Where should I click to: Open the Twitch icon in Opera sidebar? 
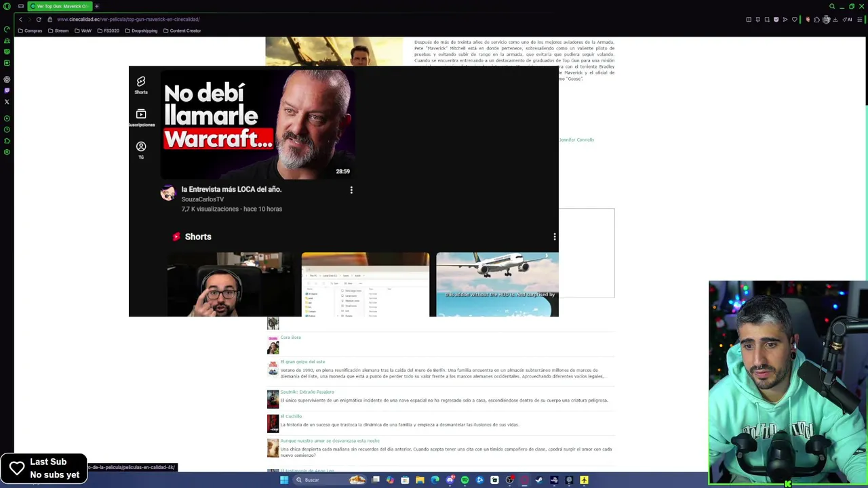7,90
